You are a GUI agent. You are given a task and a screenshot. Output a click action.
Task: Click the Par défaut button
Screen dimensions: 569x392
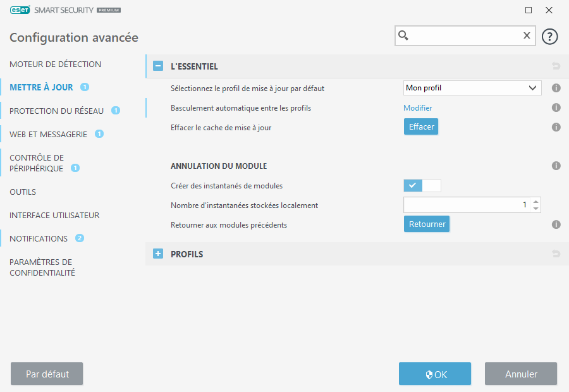tap(47, 374)
